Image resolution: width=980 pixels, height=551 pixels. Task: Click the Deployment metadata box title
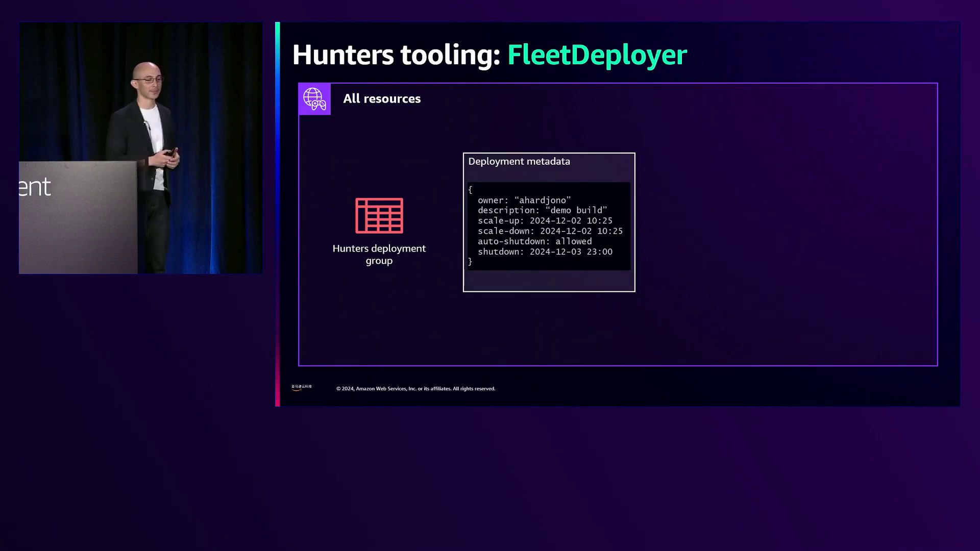click(519, 161)
